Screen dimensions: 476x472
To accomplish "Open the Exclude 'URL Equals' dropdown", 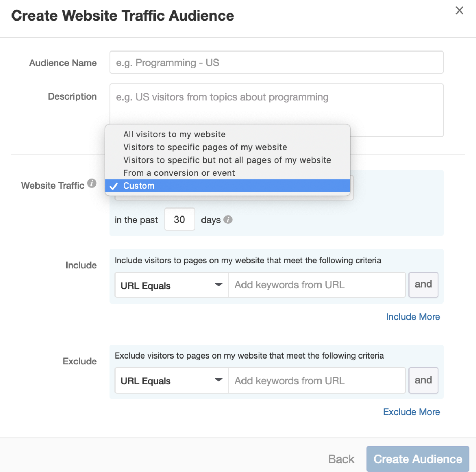I will point(171,380).
